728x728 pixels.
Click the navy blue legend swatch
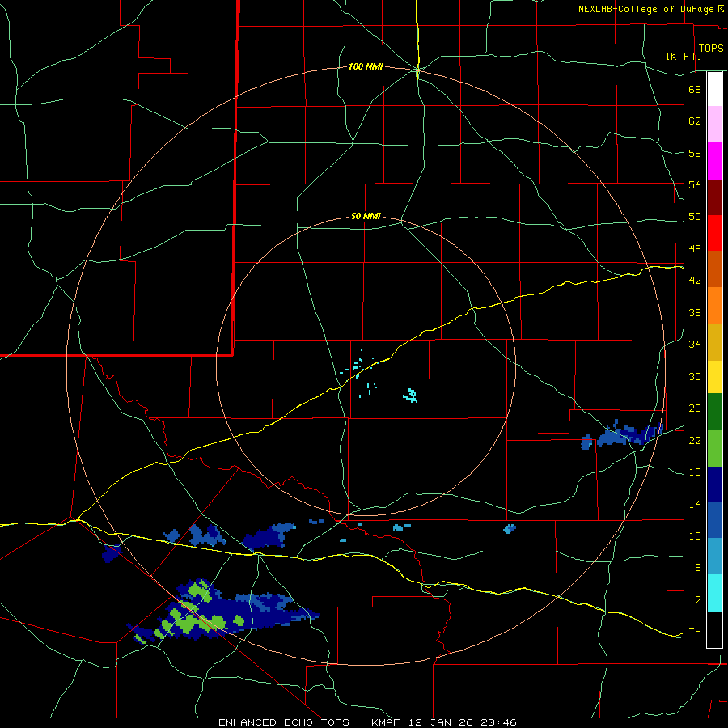[x=714, y=485]
